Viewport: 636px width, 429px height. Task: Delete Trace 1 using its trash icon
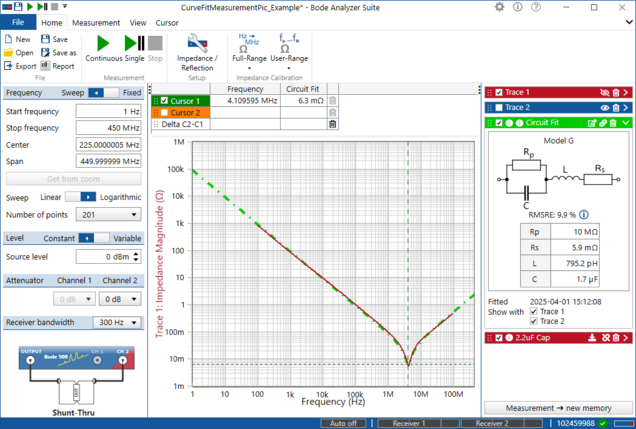[x=614, y=93]
